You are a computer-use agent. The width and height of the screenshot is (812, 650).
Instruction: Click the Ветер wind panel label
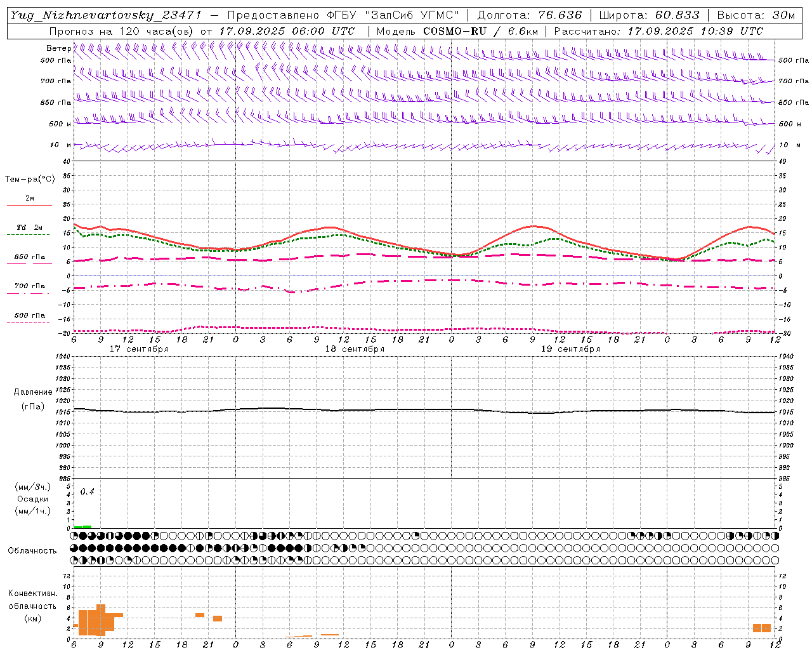[58, 48]
